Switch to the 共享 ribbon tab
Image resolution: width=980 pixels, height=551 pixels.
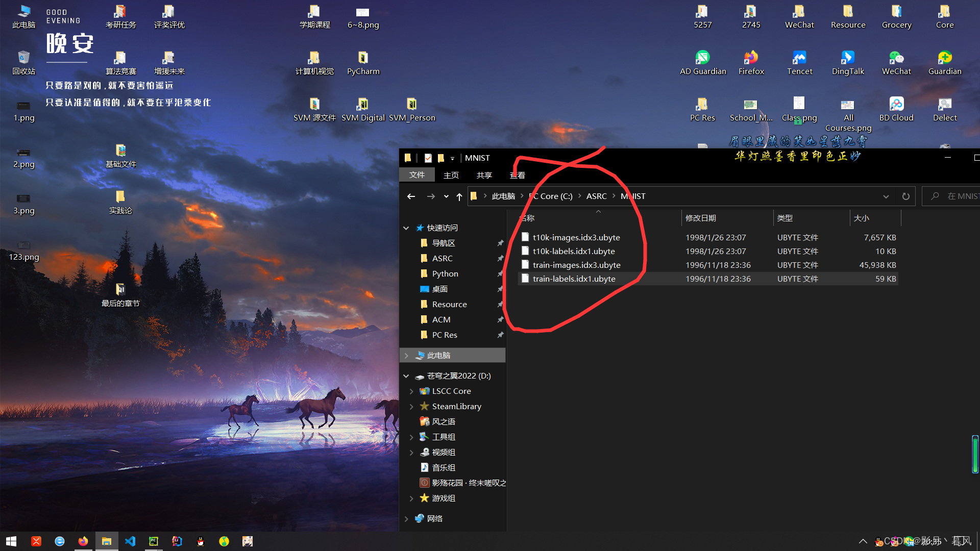pos(484,175)
